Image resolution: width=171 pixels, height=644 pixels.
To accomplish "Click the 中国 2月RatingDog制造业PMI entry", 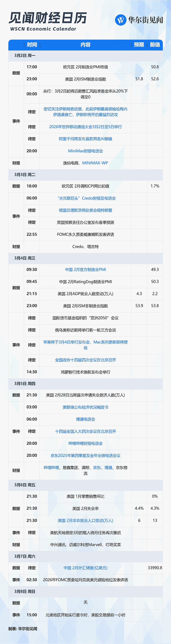I will coord(85,282).
